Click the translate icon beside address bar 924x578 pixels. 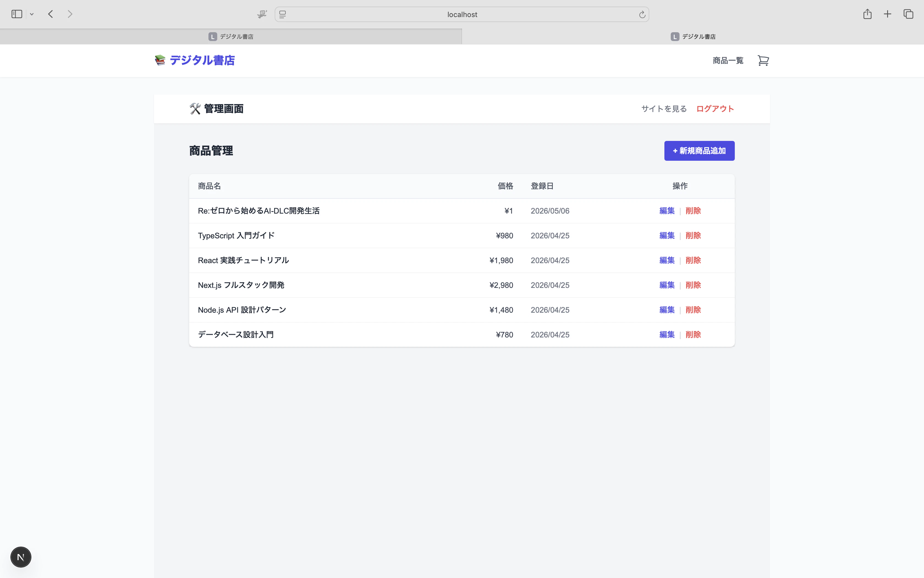(262, 14)
